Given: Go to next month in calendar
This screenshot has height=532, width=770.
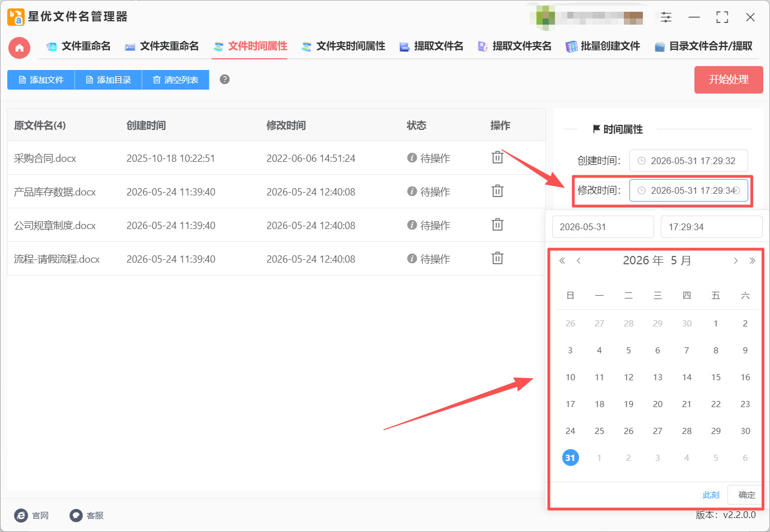Looking at the screenshot, I should (736, 260).
